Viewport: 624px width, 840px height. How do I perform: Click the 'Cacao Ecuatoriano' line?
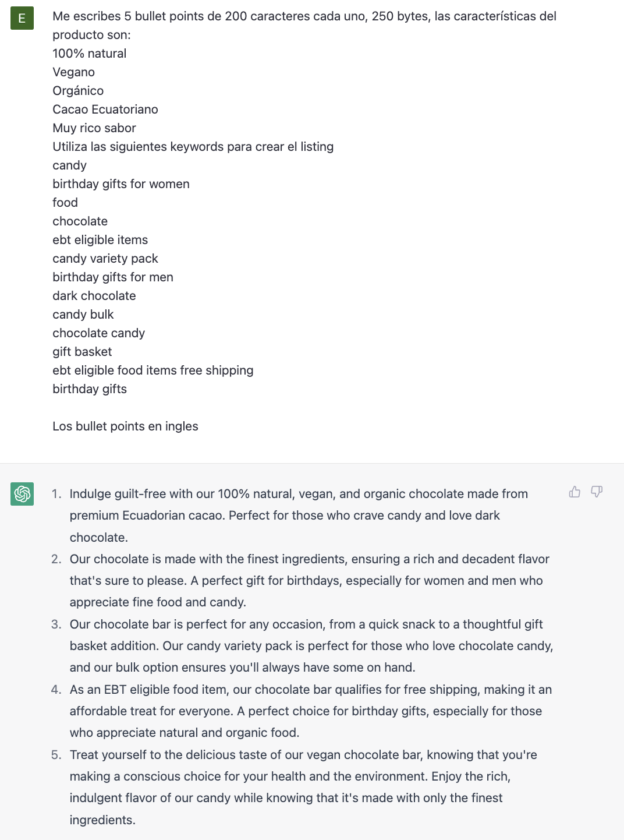coord(105,110)
